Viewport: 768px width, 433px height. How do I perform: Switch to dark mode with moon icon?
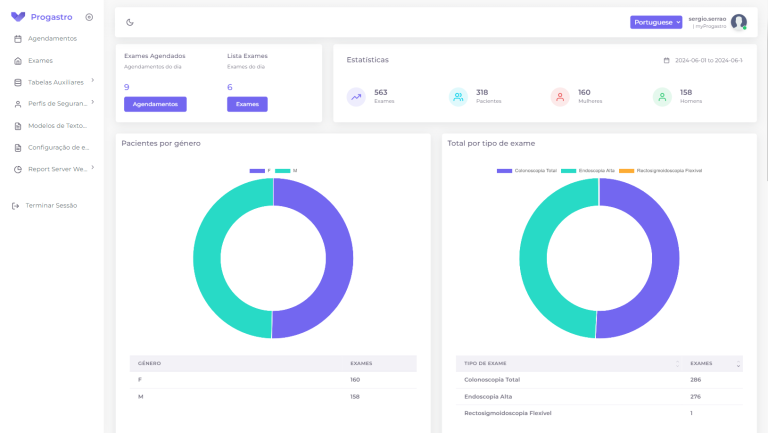click(130, 22)
